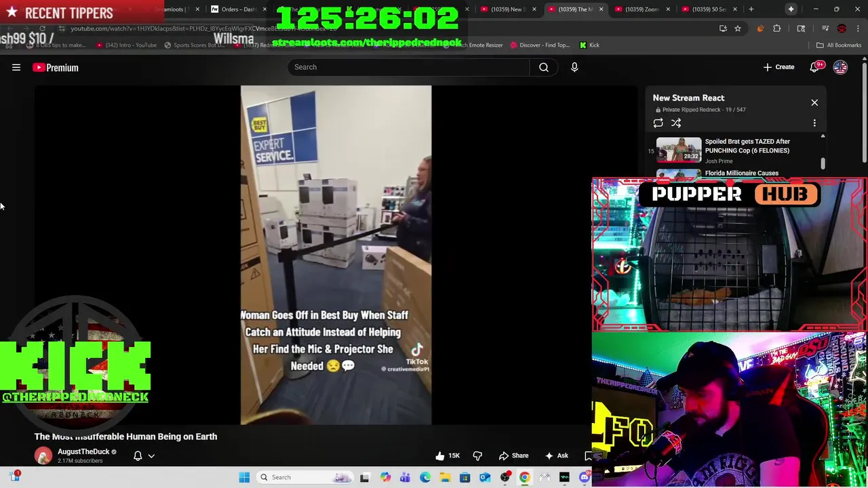Open a new browser tab

pos(751,9)
